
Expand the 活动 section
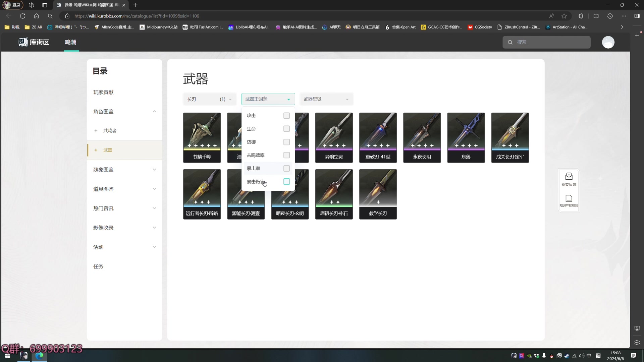[x=154, y=247]
